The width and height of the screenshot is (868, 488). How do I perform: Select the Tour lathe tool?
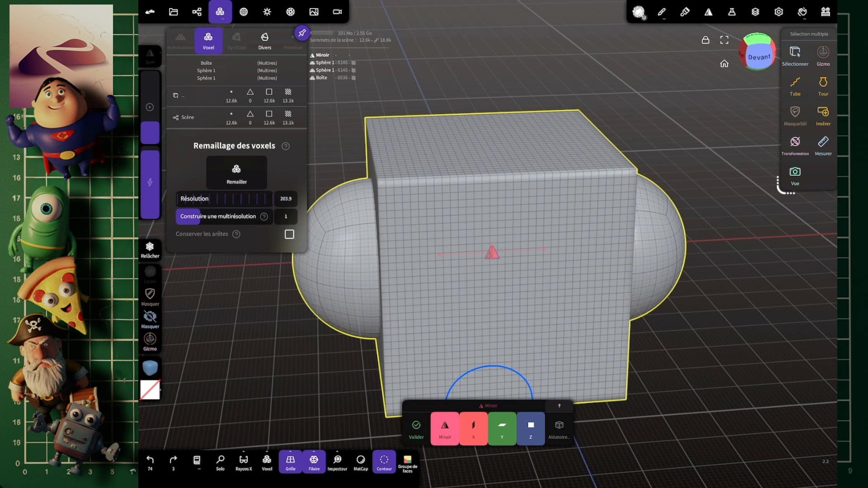(823, 86)
